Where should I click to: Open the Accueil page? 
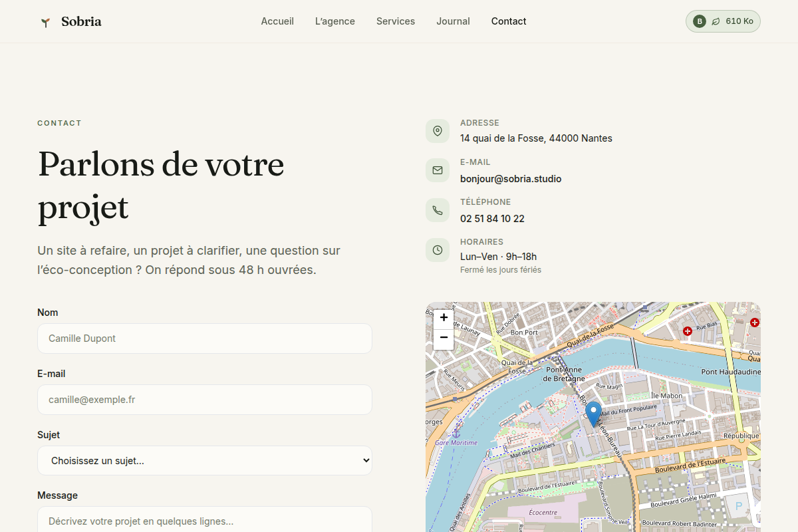pos(277,21)
